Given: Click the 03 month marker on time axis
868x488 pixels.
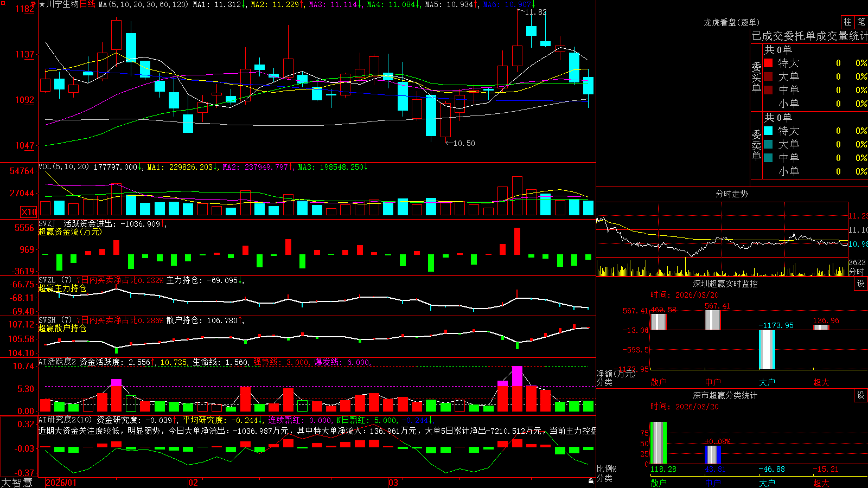Looking at the screenshot, I should click(393, 483).
